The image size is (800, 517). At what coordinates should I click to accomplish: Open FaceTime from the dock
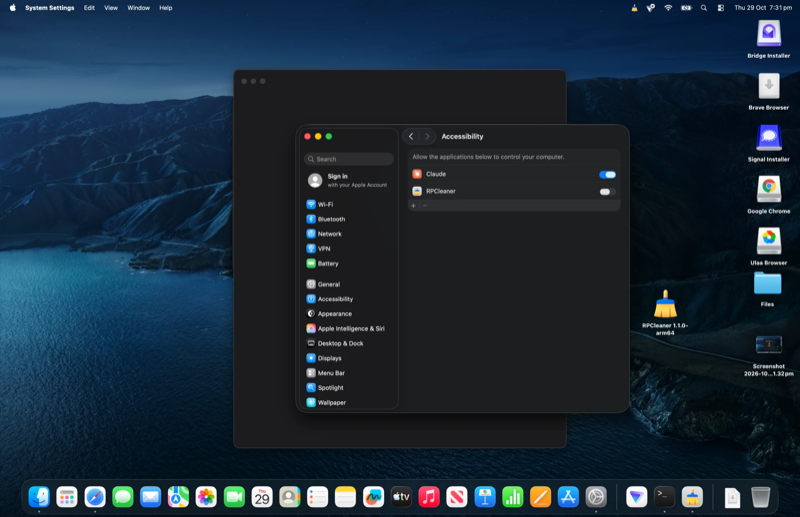click(234, 497)
